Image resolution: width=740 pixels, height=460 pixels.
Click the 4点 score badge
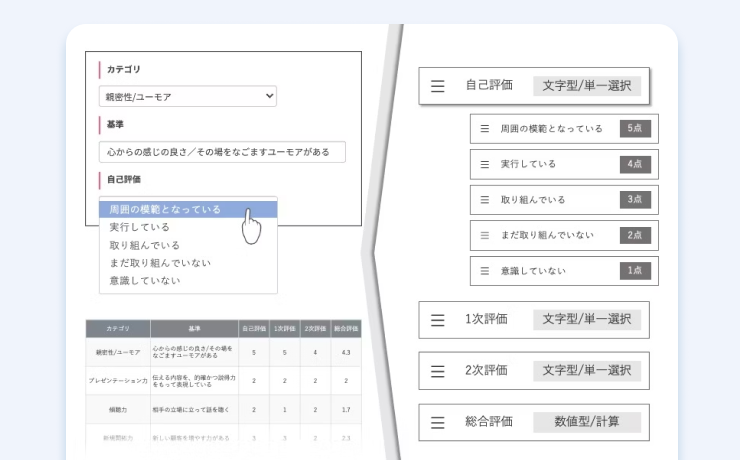635,164
